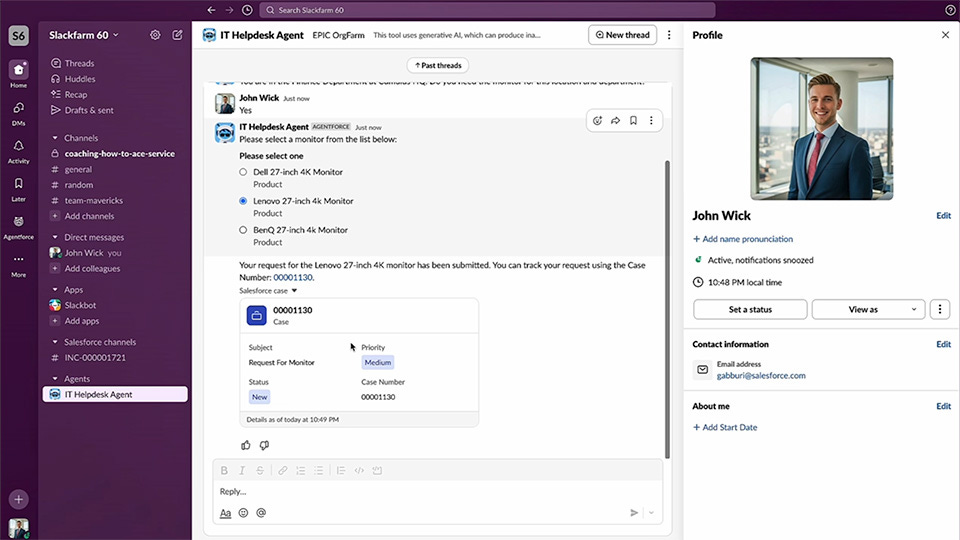Open more actions for the agent message

tap(651, 121)
